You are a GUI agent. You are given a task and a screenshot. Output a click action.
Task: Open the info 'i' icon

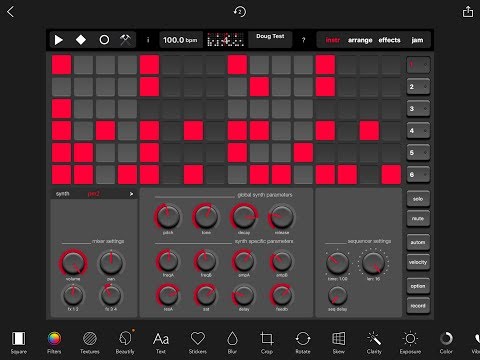tap(148, 40)
